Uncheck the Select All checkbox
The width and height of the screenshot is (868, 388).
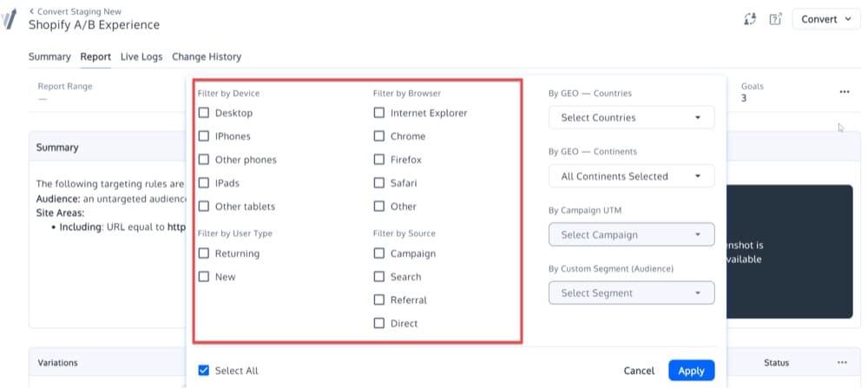204,371
